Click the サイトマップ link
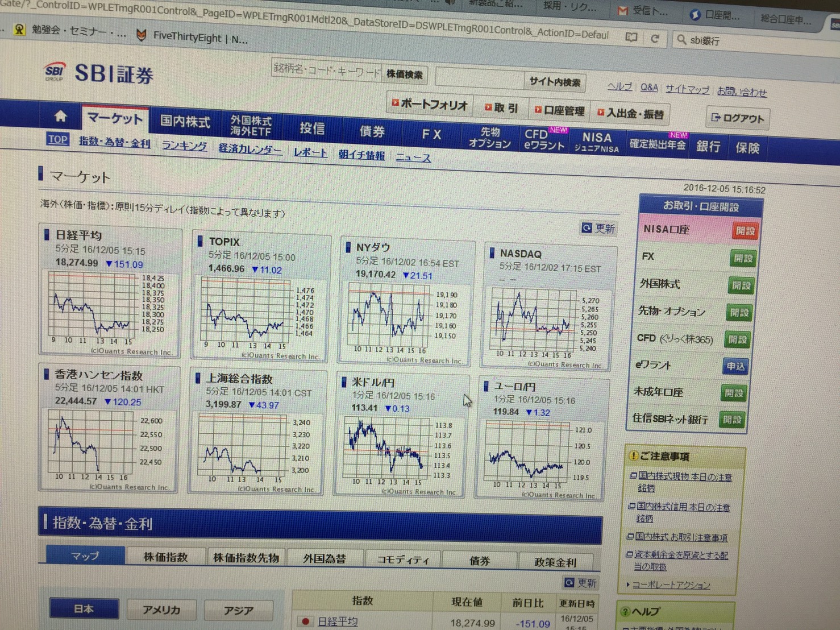Screen dimensions: 840x630 pyautogui.click(x=687, y=89)
